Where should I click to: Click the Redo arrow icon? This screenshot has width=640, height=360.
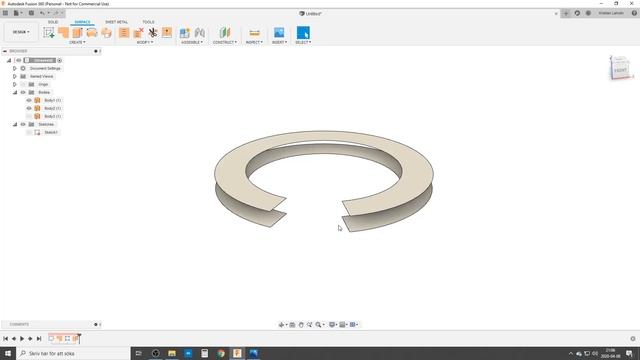coord(56,13)
